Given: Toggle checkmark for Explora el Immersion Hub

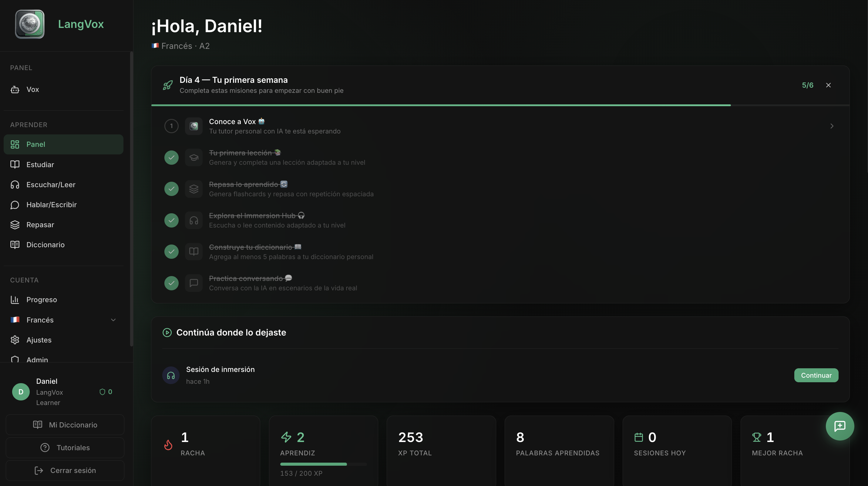Looking at the screenshot, I should [x=171, y=220].
